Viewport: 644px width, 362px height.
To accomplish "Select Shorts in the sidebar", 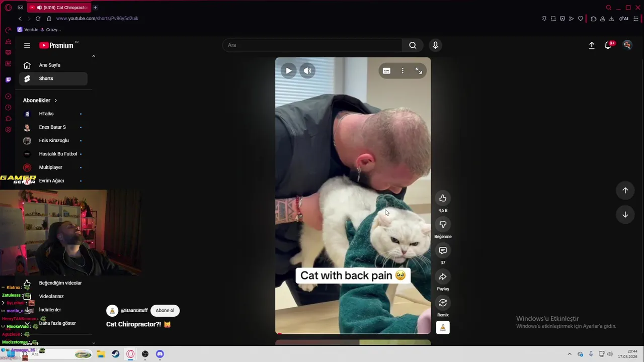I will tap(53, 78).
